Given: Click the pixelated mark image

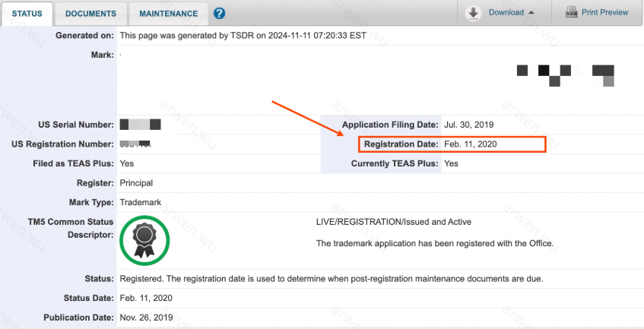Looking at the screenshot, I should pyautogui.click(x=565, y=72).
